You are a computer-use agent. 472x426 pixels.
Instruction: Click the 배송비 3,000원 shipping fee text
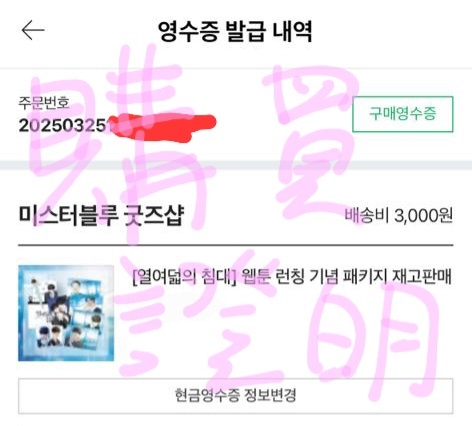[x=398, y=216]
